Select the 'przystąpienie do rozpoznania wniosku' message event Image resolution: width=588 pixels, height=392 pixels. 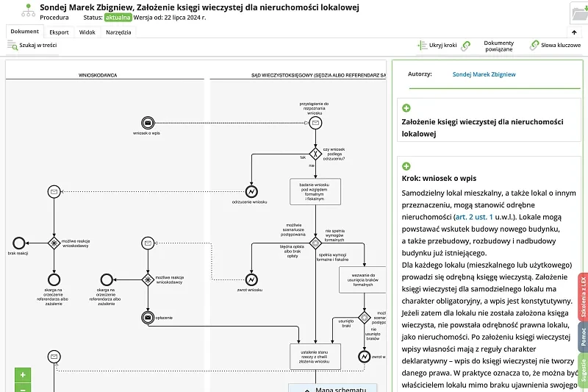pos(315,123)
